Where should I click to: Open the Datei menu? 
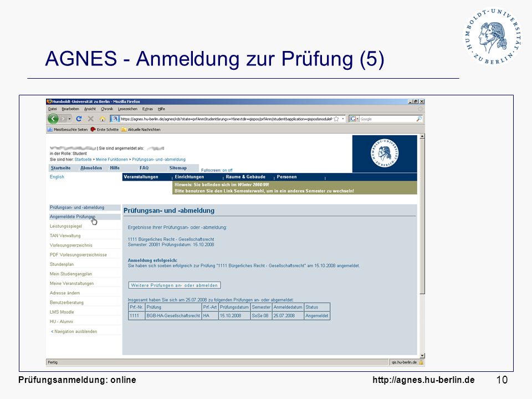pos(53,109)
